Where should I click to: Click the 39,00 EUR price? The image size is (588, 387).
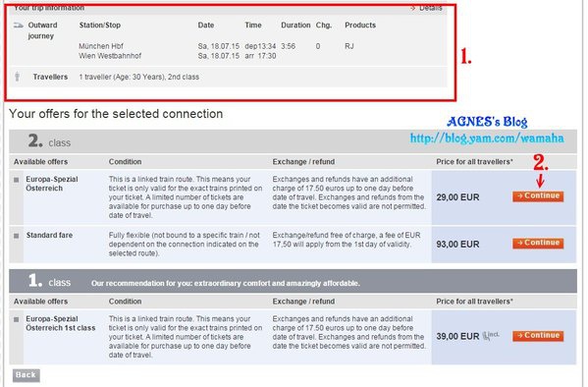(457, 336)
